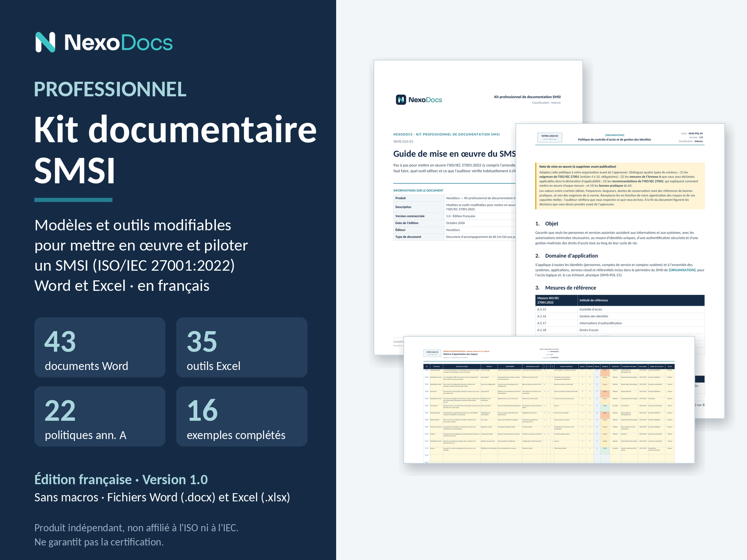Click the '2. Domaine d'application' heading
747x560 pixels.
[x=567, y=256]
